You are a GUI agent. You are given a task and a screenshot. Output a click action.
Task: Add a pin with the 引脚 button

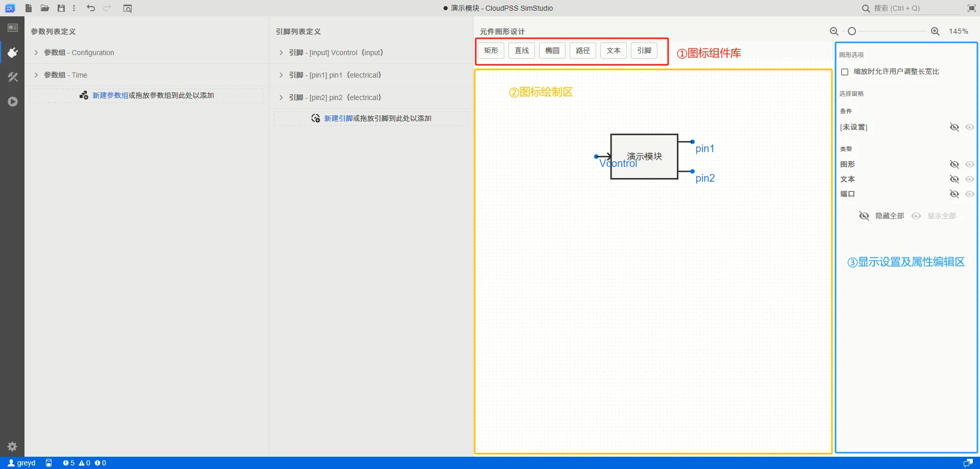pos(644,51)
